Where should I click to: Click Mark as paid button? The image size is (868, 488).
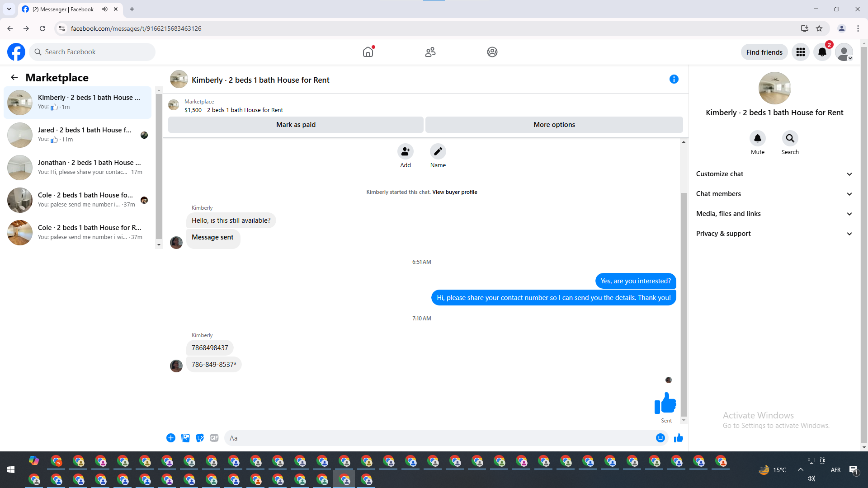[296, 125]
